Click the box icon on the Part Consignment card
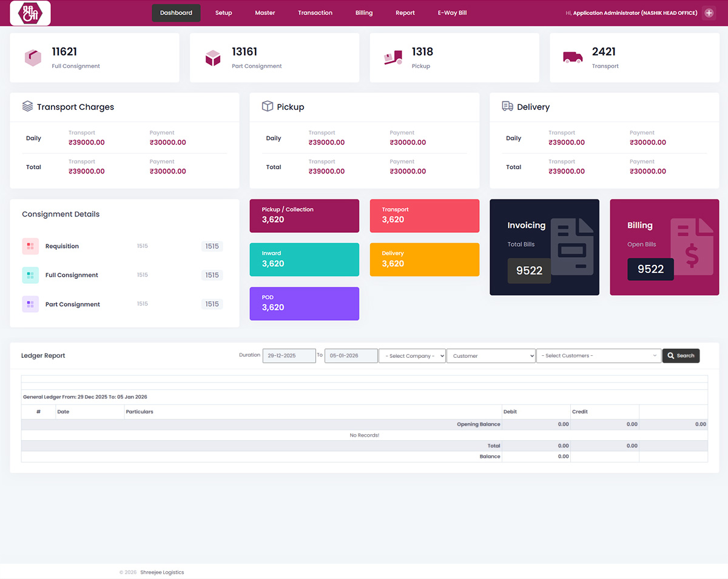This screenshot has height=579, width=728. [x=213, y=57]
